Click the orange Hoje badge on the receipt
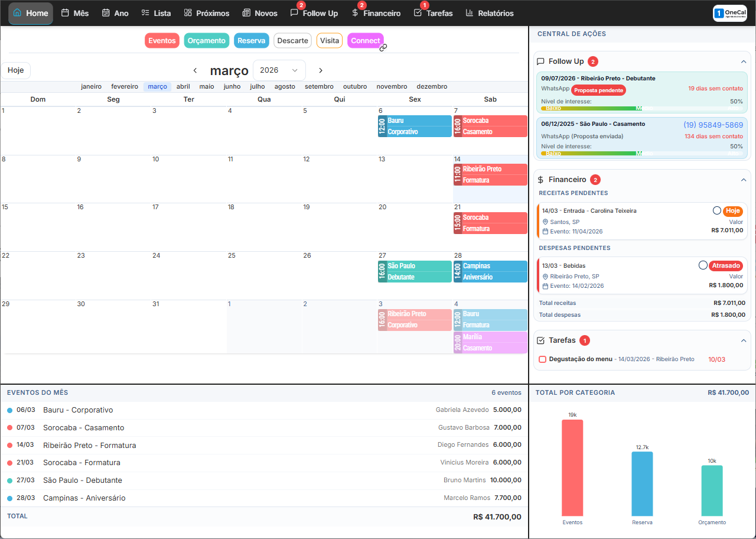 (733, 210)
